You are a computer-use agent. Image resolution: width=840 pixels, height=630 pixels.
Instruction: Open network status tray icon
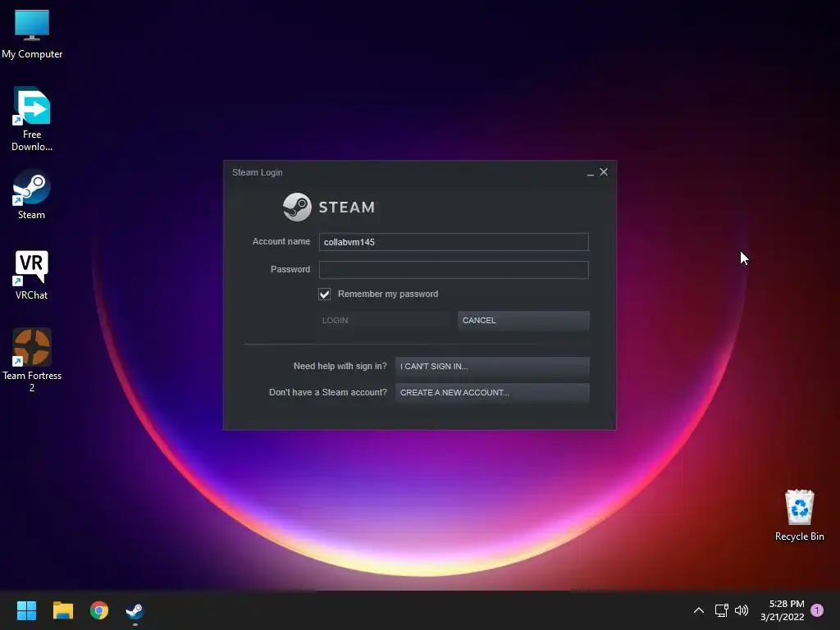pos(721,610)
